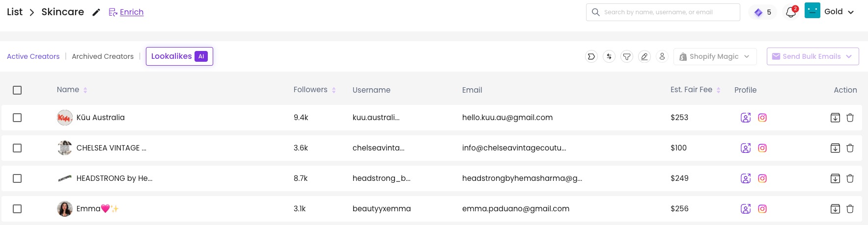Image resolution: width=868 pixels, height=225 pixels.
Task: Switch to Archived Creators tab
Action: (x=103, y=56)
